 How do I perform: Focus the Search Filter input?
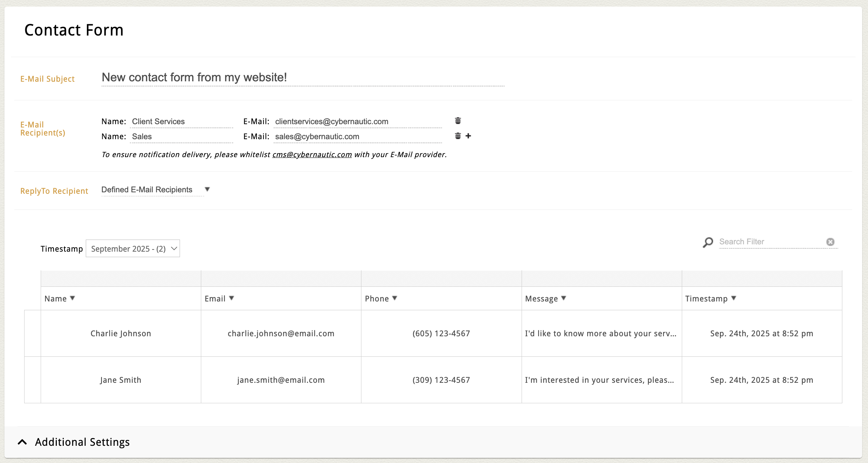[770, 242]
